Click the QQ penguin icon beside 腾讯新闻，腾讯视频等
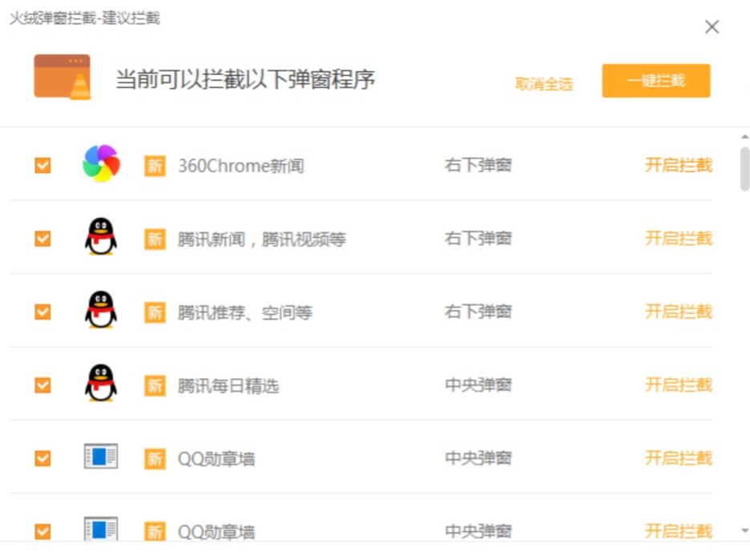 (100, 236)
